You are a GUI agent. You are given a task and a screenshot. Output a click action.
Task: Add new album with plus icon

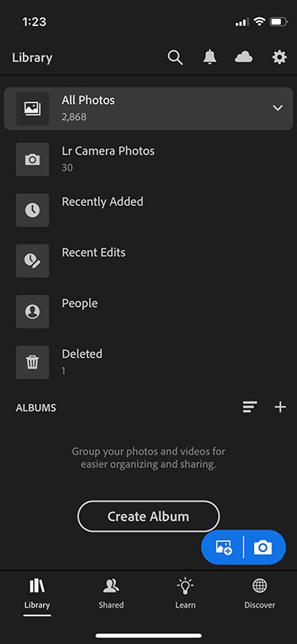pyautogui.click(x=280, y=407)
